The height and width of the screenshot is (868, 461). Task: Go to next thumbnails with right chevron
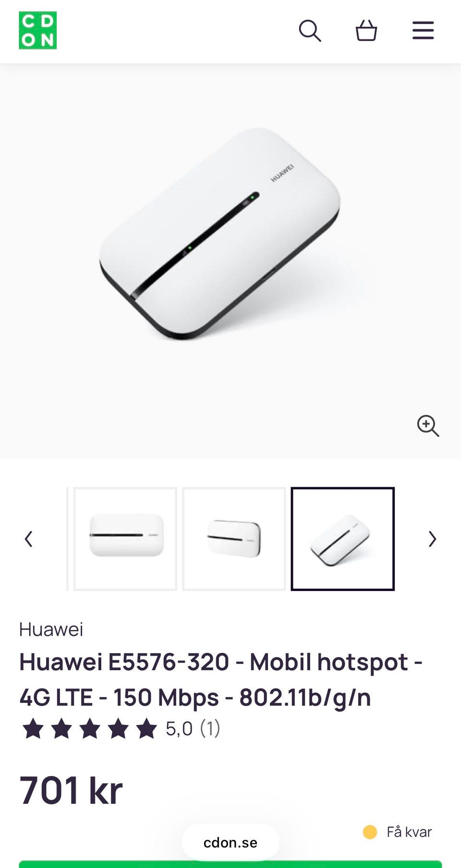[x=432, y=539]
